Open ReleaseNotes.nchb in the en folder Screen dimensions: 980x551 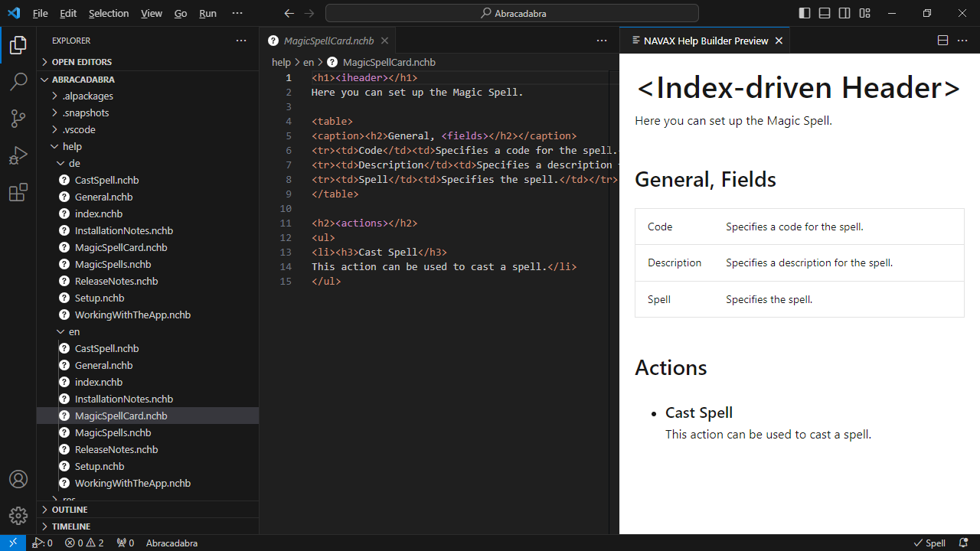point(116,449)
